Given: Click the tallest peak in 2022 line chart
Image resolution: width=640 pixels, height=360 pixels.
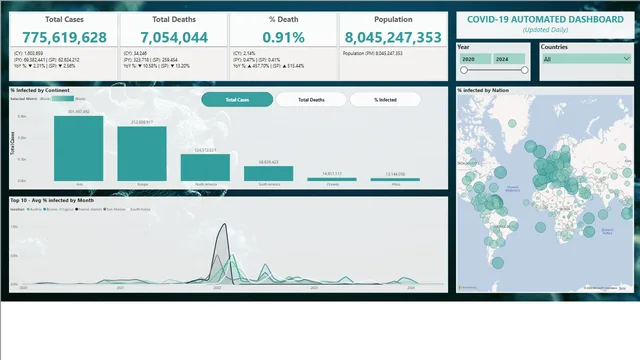Looking at the screenshot, I should (x=224, y=224).
